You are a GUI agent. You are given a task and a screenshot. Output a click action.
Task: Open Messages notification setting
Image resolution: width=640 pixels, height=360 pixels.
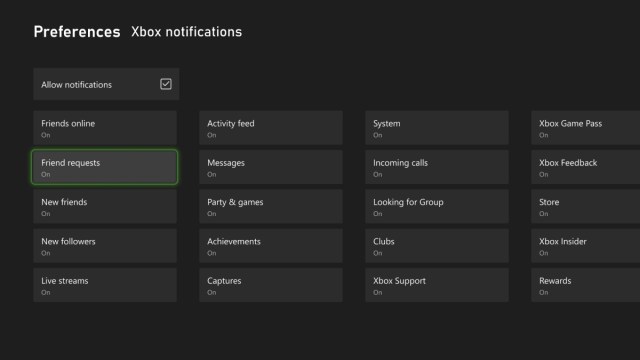[x=271, y=167]
